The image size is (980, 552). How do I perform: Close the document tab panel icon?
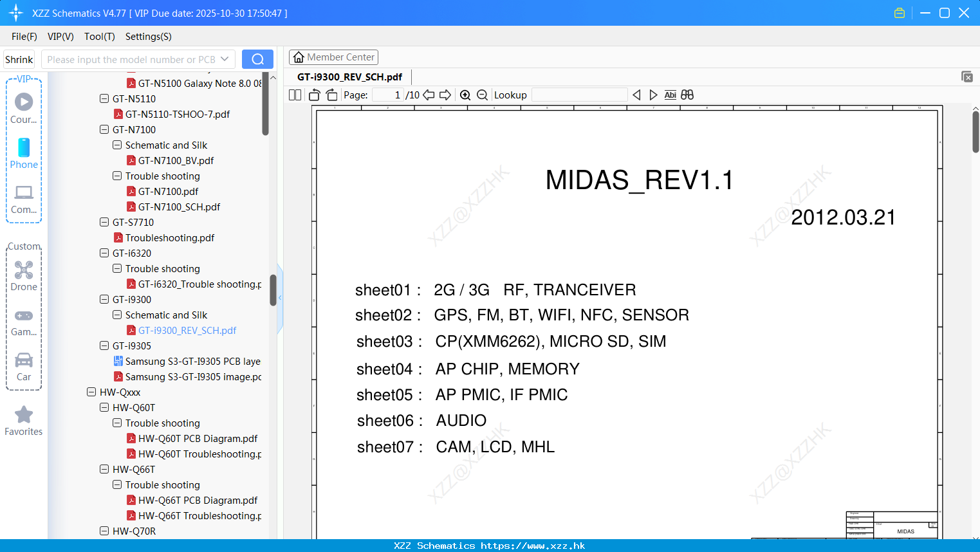tap(967, 77)
